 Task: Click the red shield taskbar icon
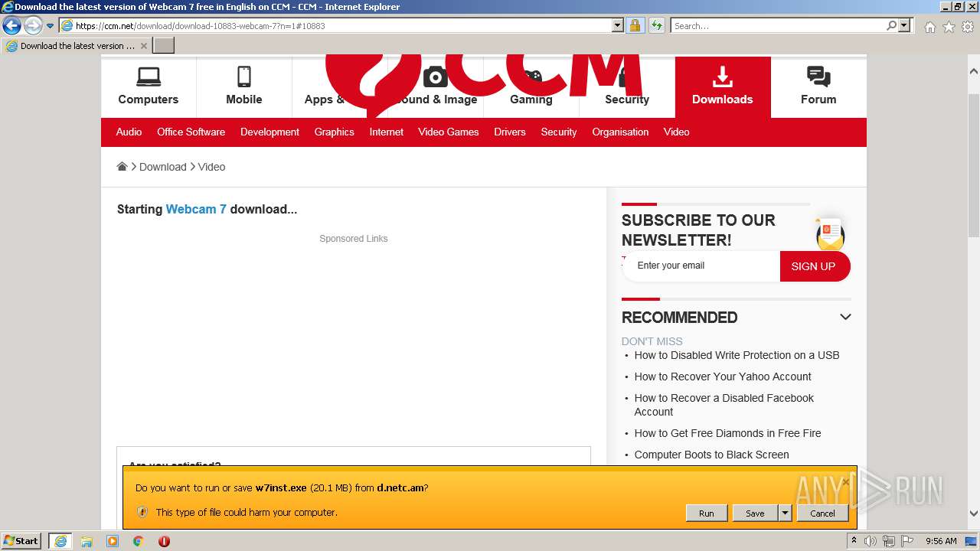point(164,541)
